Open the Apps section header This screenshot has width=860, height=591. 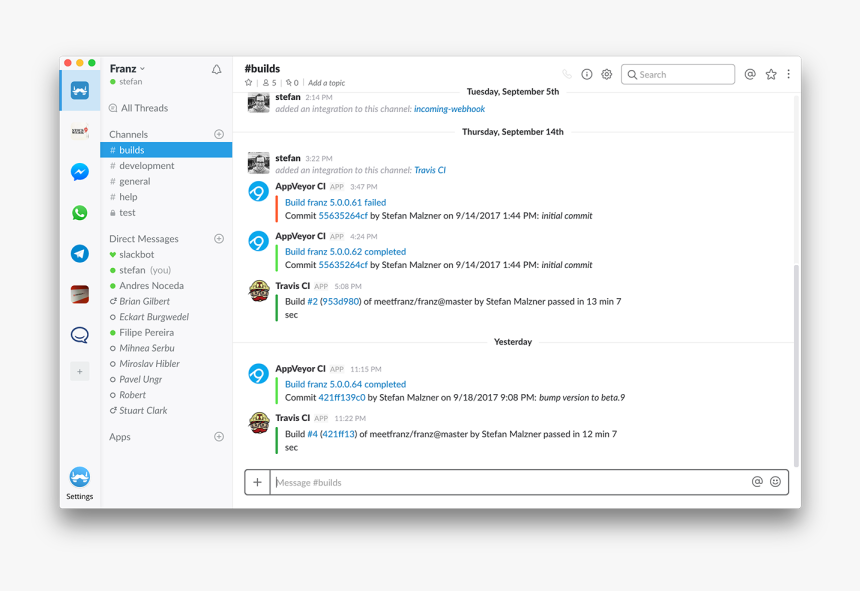coord(120,437)
